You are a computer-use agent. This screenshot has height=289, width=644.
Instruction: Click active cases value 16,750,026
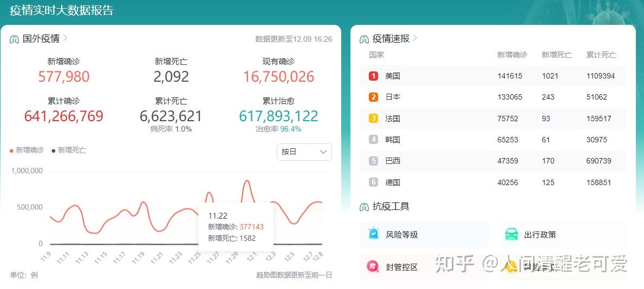tap(278, 77)
